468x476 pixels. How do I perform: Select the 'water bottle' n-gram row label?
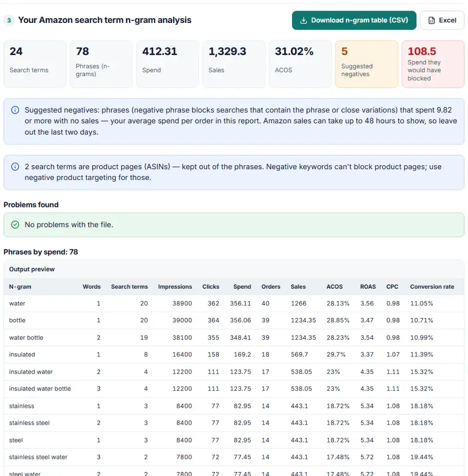26,337
